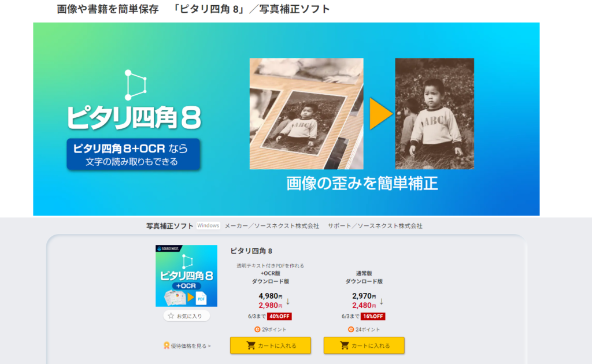The image size is (592, 364).
Task: Click the orange point icon next to 29ポイント
Action: (257, 329)
